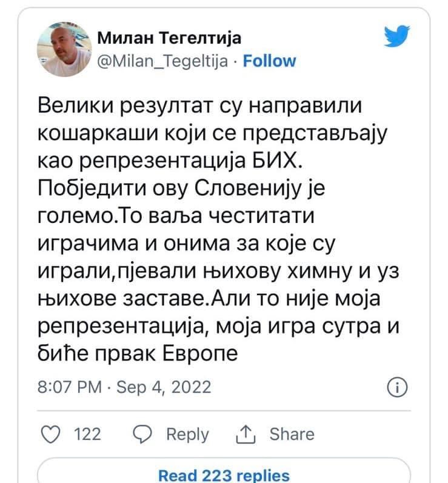448x483 pixels.
Task: Open the @Milan_Tegeltija handle link
Action: pos(162,61)
